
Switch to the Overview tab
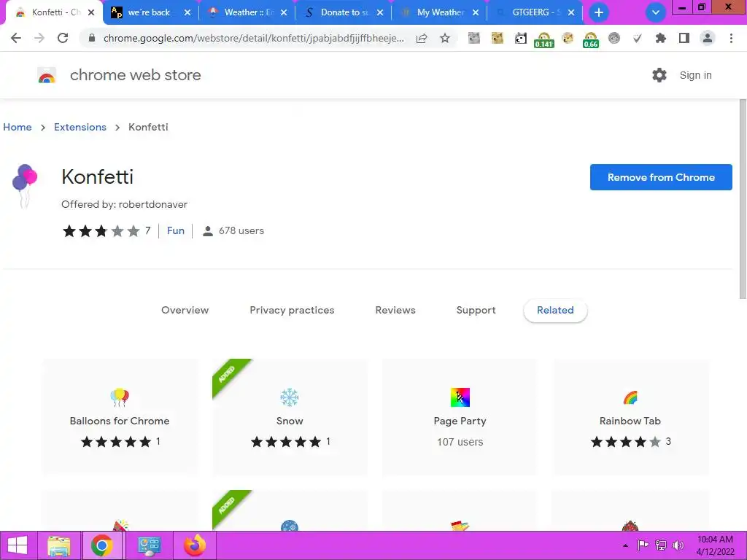coord(185,310)
